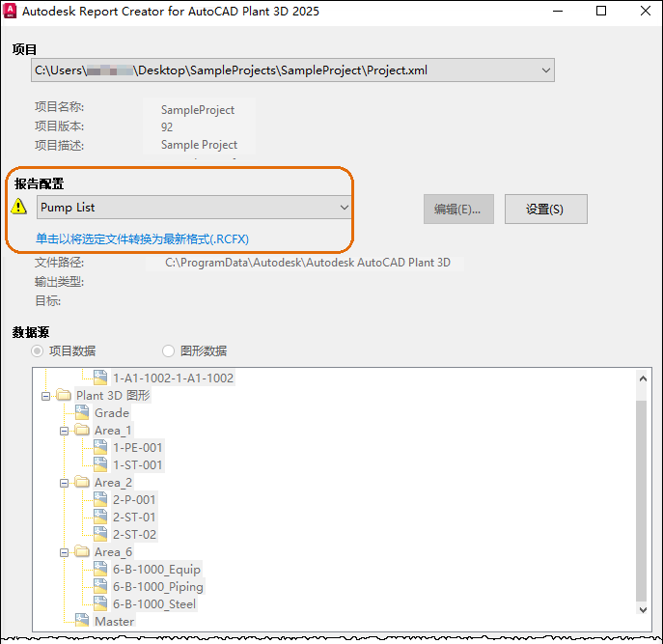Click the convert to .RCFX format link
Image resolution: width=663 pixels, height=644 pixels.
point(142,239)
